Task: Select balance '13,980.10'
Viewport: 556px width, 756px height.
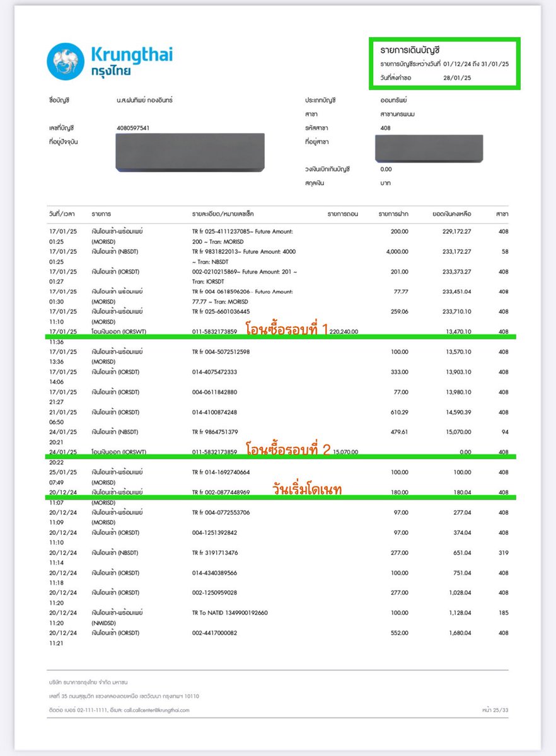Action: [458, 392]
